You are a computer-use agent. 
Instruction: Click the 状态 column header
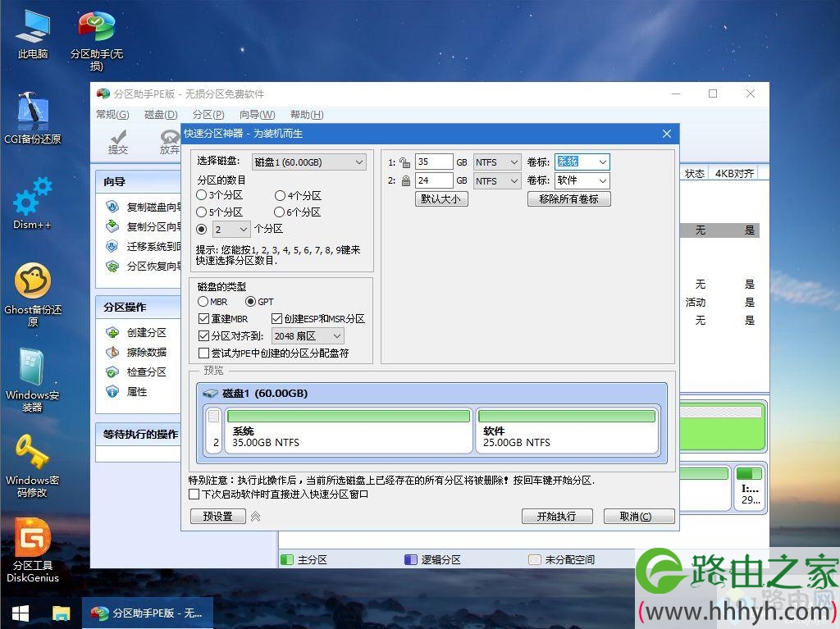click(695, 174)
